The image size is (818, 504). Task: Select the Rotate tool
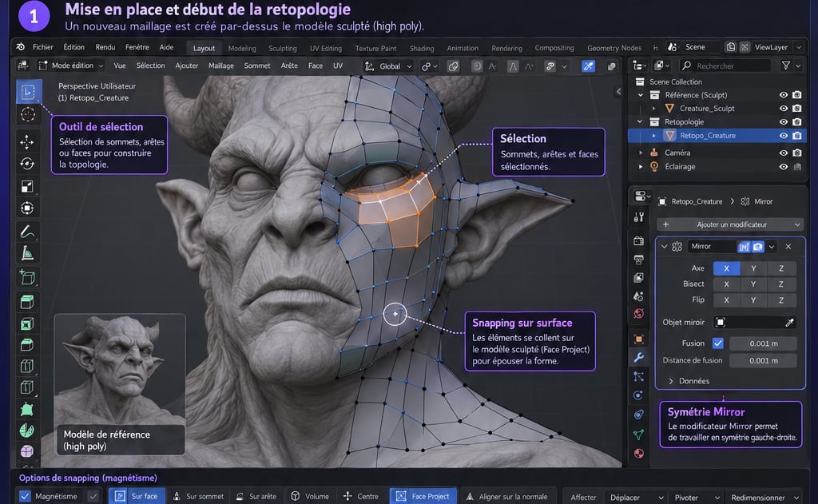(27, 164)
